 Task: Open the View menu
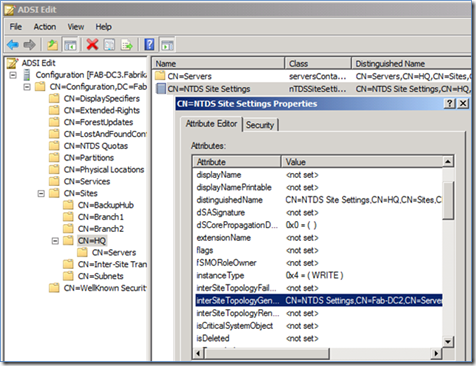point(76,27)
